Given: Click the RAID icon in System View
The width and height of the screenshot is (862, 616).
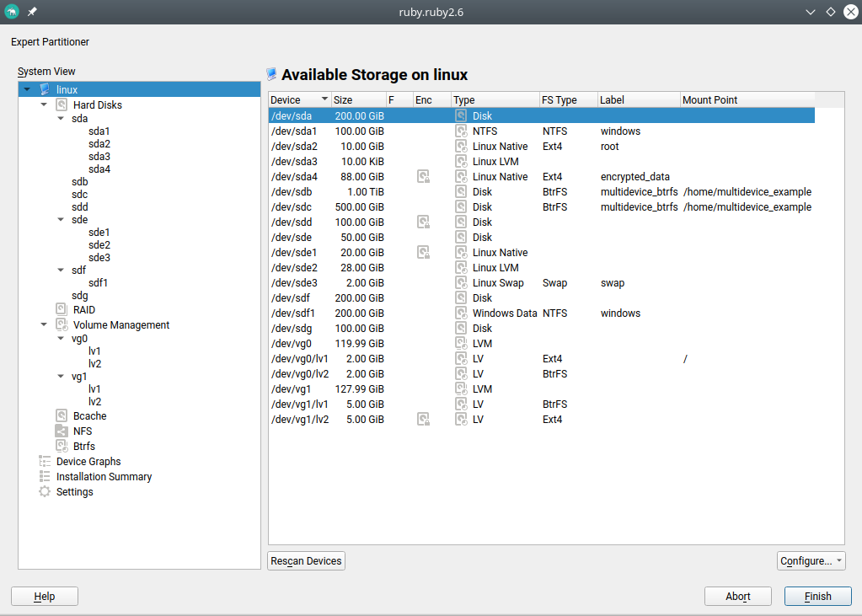Looking at the screenshot, I should [62, 309].
